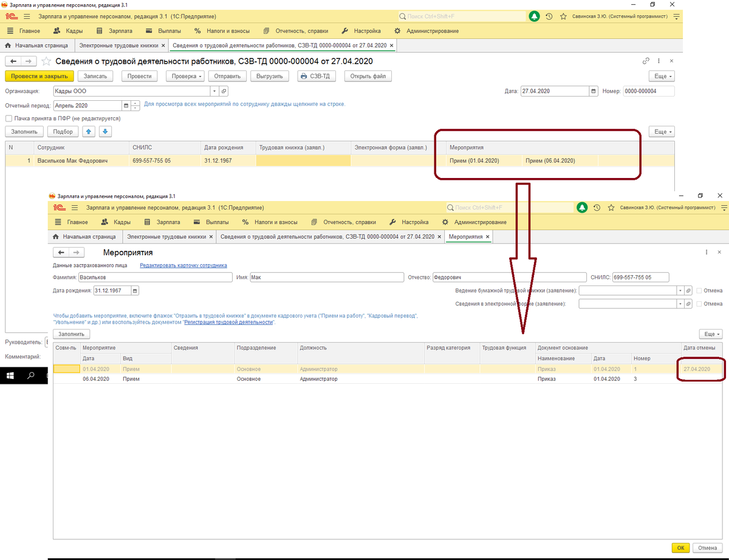
Task: Open notifications bell in upper window
Action: click(534, 16)
